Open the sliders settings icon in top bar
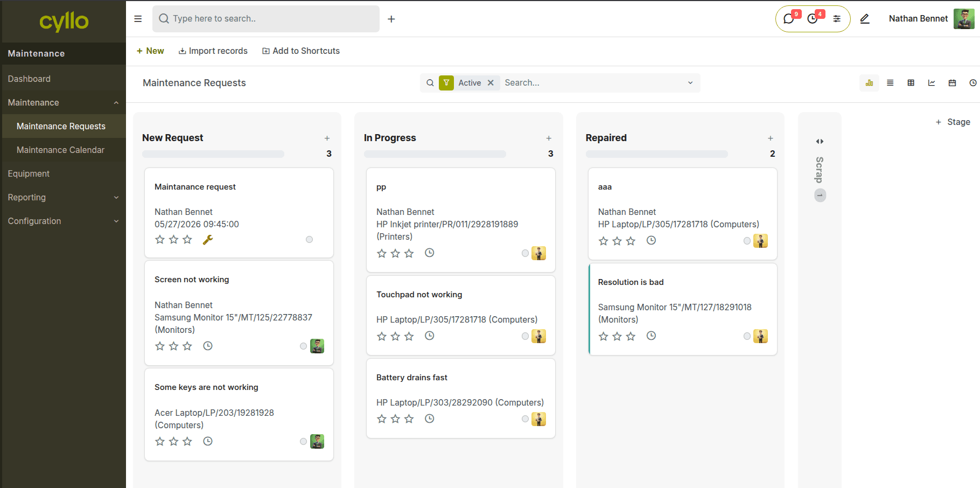The width and height of the screenshot is (980, 488). 837,19
